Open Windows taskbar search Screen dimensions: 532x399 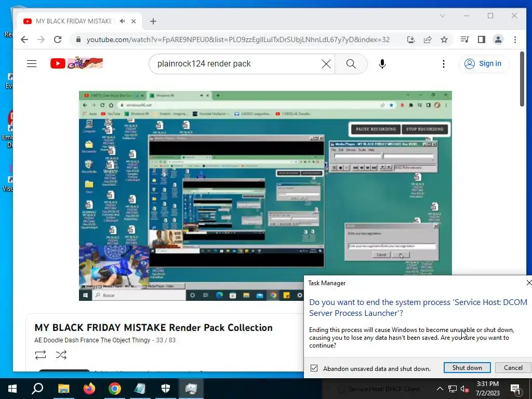click(37, 389)
